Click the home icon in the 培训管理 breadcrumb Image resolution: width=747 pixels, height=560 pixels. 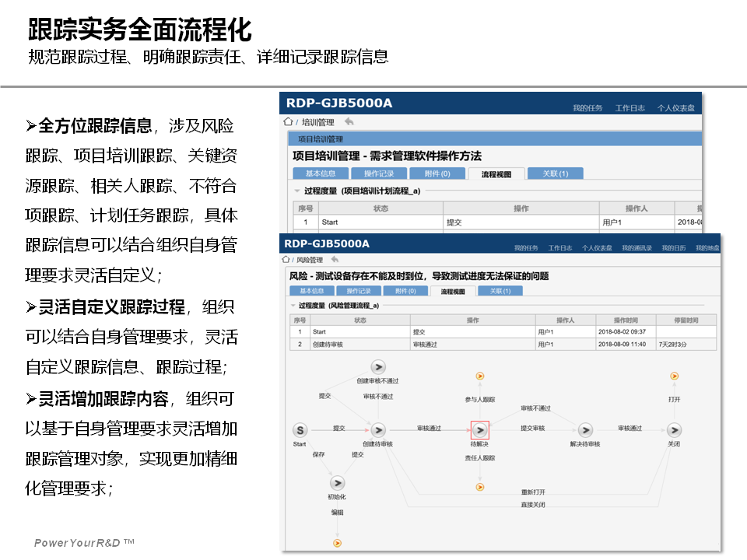(288, 121)
